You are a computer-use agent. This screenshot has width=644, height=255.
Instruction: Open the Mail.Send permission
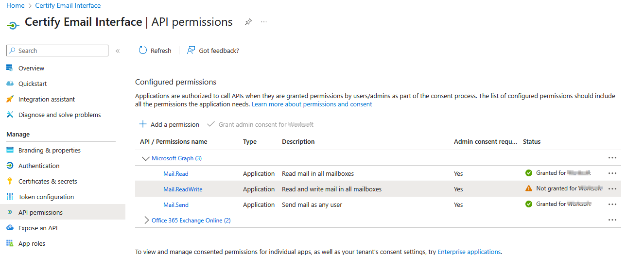[176, 205]
